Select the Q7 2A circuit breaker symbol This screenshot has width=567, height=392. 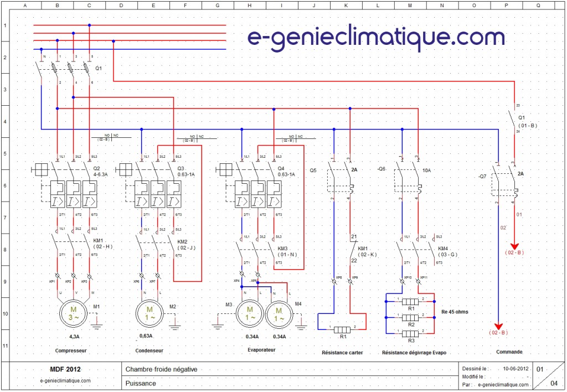pyautogui.click(x=506, y=183)
